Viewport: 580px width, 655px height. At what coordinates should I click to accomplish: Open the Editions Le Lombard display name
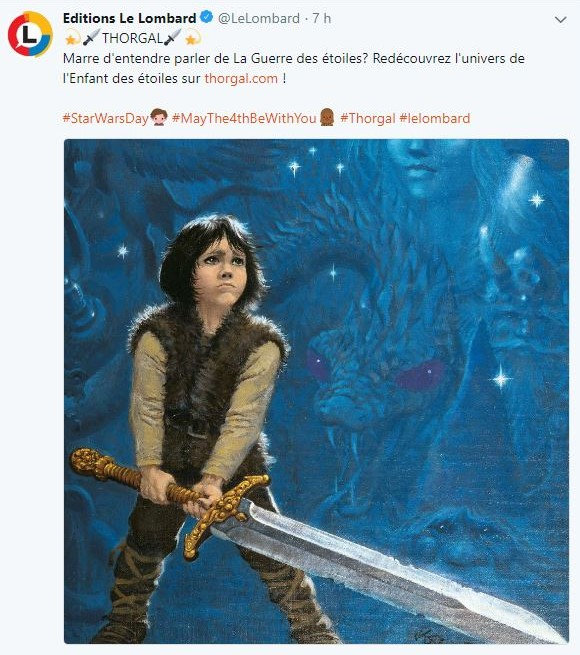pos(130,18)
